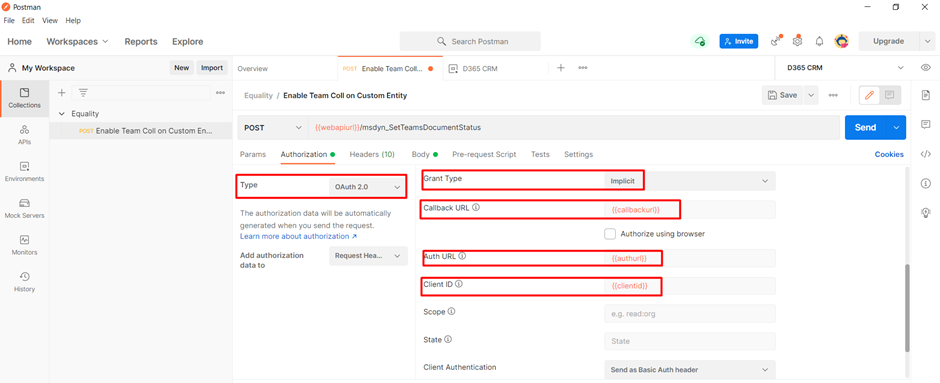940x383 pixels.
Task: Click the New button in My Workspace
Action: point(182,68)
